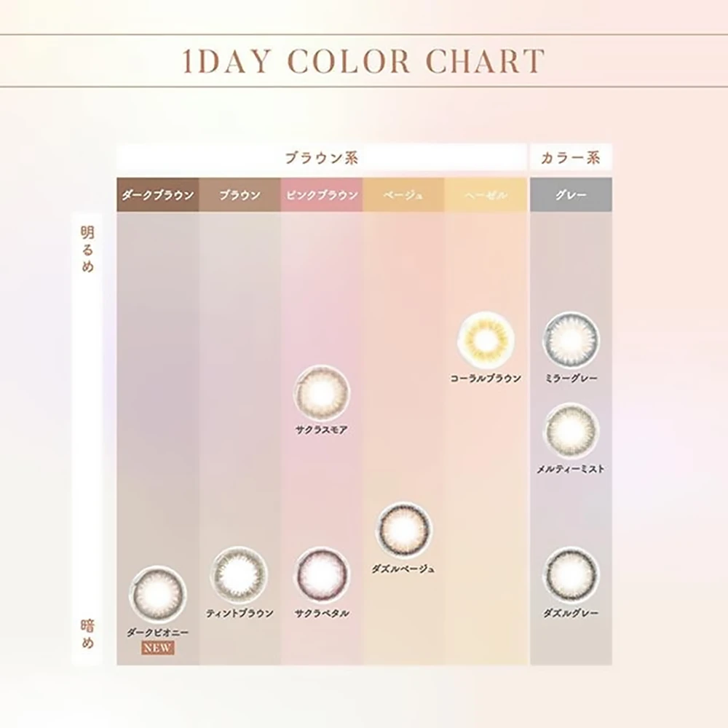Click the サクラスモア lens image
Screen dimensions: 728x728
(322, 392)
